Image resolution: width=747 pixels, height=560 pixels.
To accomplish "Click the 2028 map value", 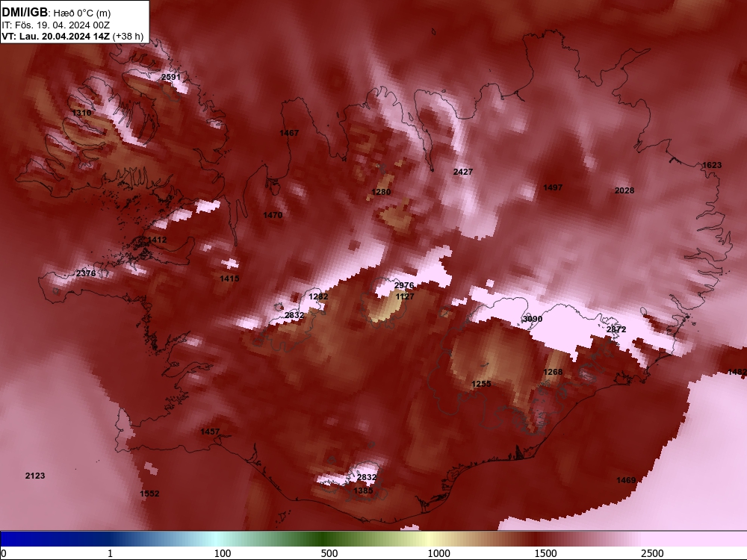I will (x=624, y=190).
